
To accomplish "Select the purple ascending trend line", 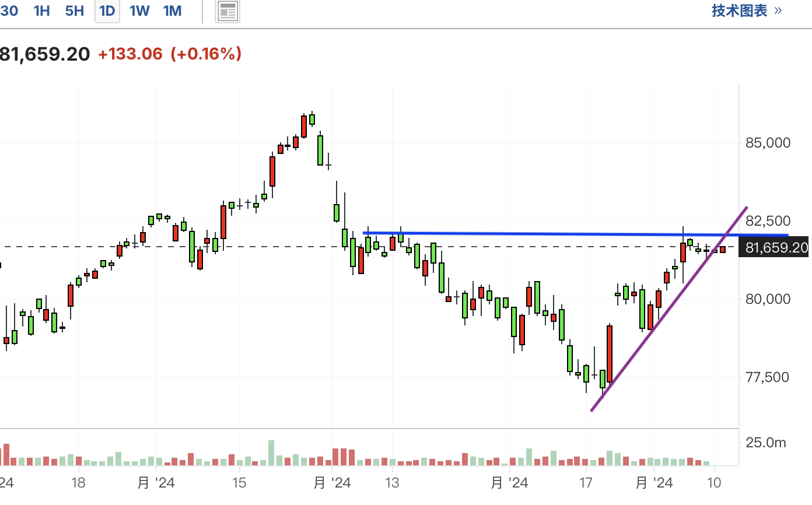I will coord(669,309).
